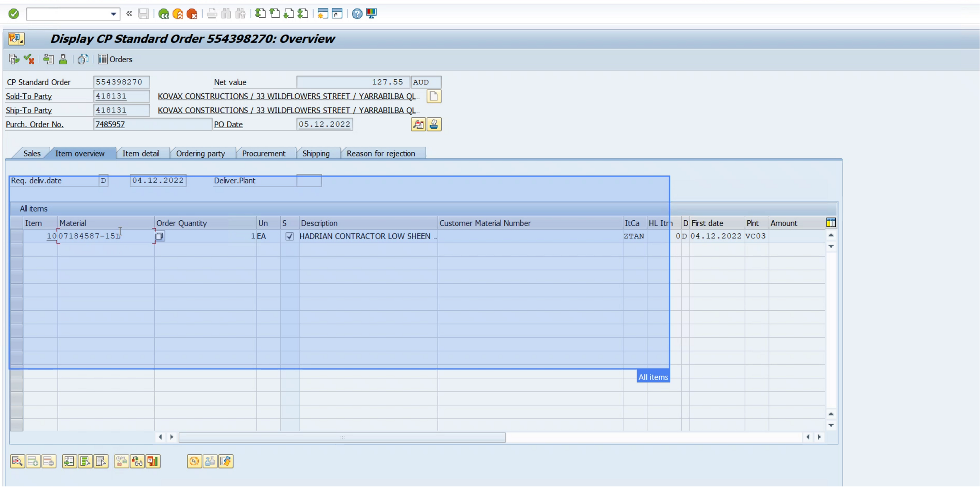Click the green Back arrow icon

(x=163, y=14)
